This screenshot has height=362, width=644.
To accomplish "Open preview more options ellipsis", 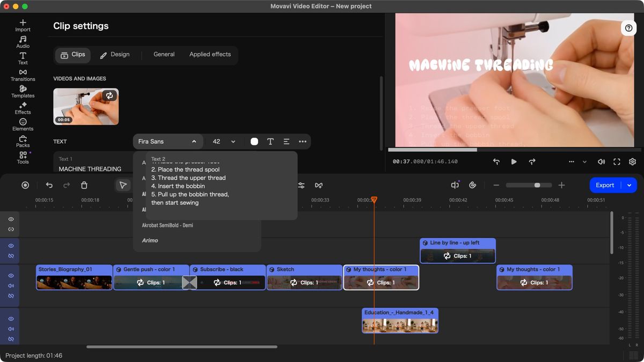I will click(x=572, y=161).
